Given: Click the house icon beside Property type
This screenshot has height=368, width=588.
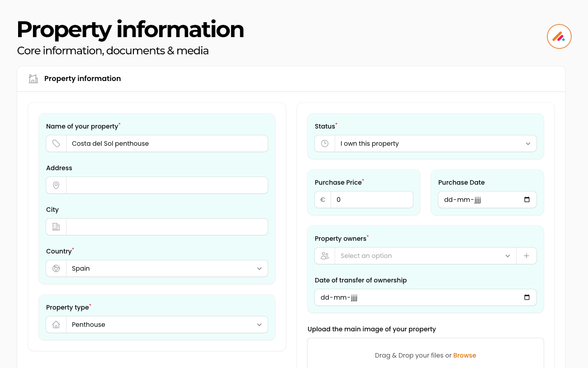Looking at the screenshot, I should point(56,325).
